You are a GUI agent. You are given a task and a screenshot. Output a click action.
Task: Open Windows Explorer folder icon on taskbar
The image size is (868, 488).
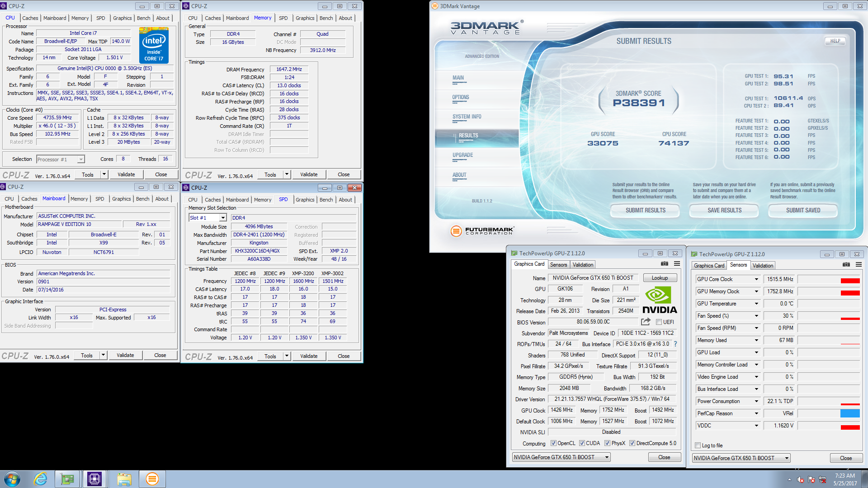coord(124,479)
